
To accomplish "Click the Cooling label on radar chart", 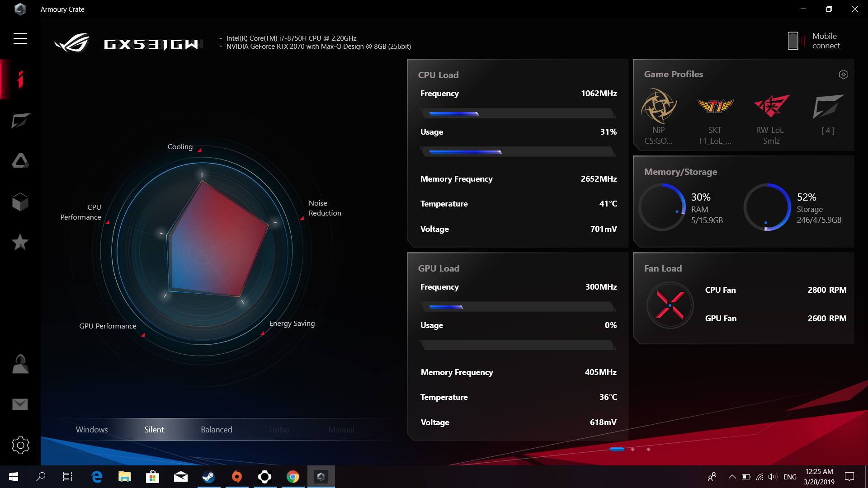I will click(180, 147).
